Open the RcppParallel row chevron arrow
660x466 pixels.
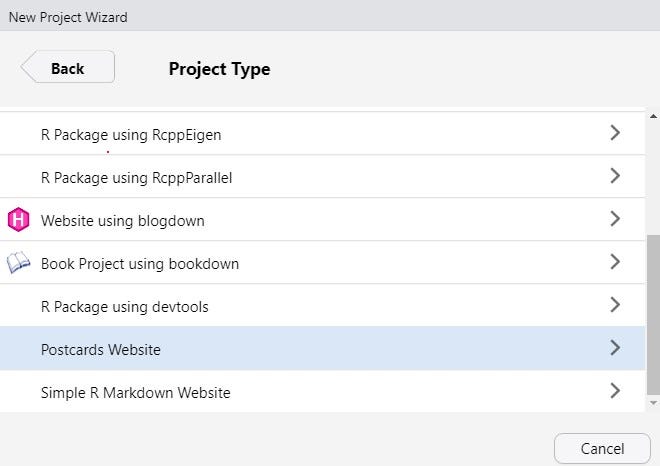tap(615, 176)
